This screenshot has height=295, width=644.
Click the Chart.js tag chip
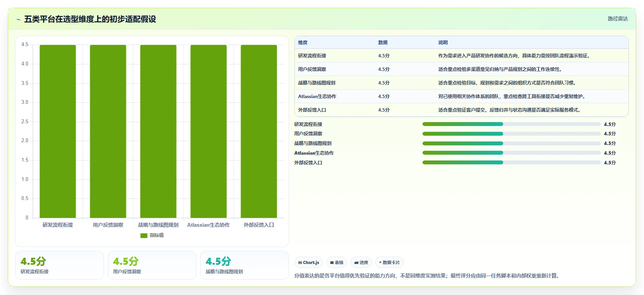309,262
